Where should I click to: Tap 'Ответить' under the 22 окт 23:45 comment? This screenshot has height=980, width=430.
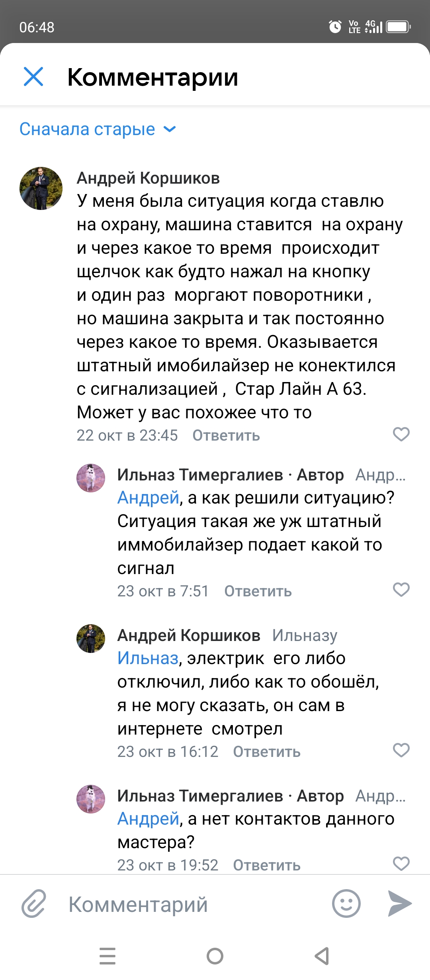(226, 435)
